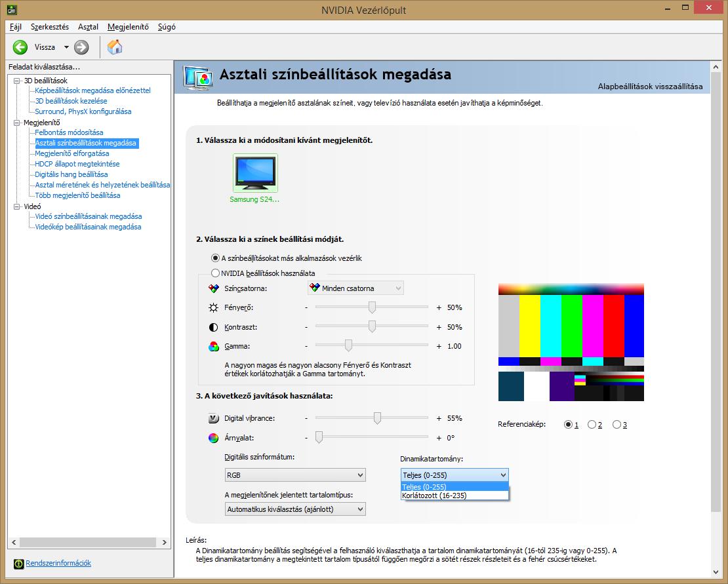The height and width of the screenshot is (584, 728).
Task: Click the Fényerő slider handle
Action: click(372, 307)
